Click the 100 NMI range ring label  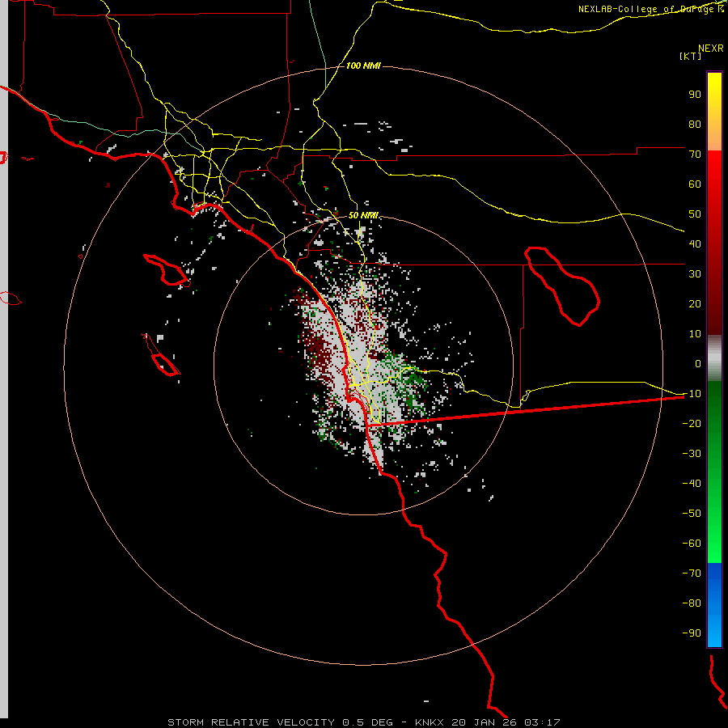(x=363, y=66)
